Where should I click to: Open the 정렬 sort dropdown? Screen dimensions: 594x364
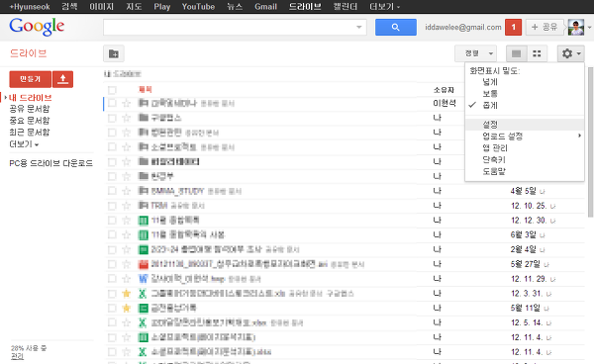coord(475,53)
